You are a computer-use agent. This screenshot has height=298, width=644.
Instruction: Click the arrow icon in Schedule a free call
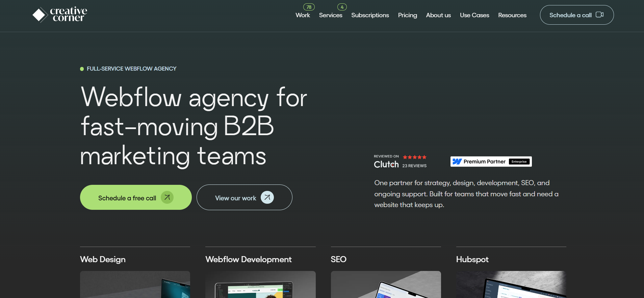tap(167, 197)
